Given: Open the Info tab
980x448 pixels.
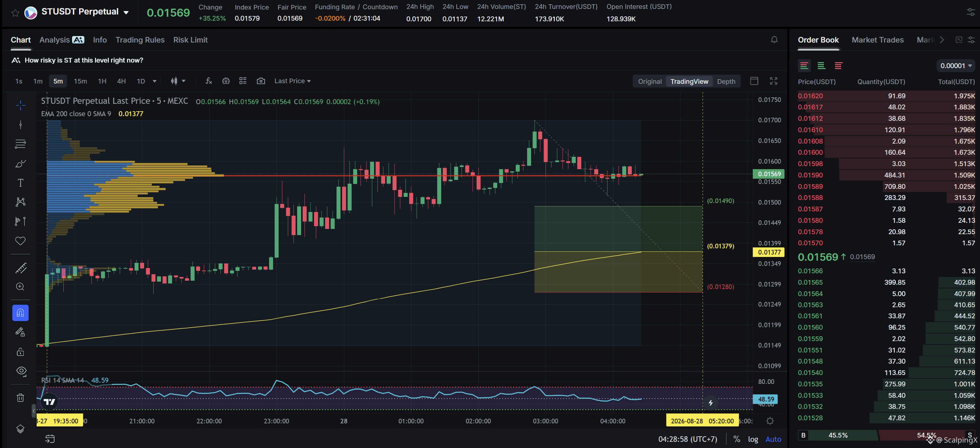Looking at the screenshot, I should click(x=100, y=40).
